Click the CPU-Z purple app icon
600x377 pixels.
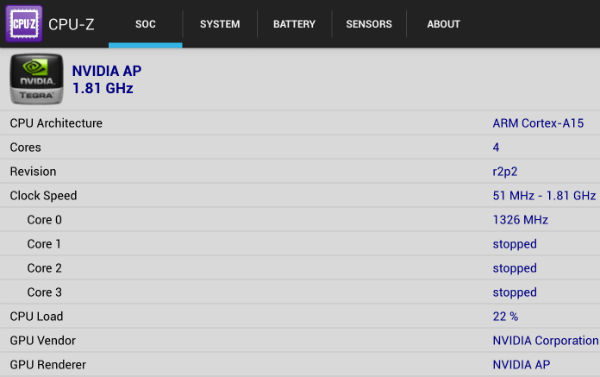coord(24,24)
